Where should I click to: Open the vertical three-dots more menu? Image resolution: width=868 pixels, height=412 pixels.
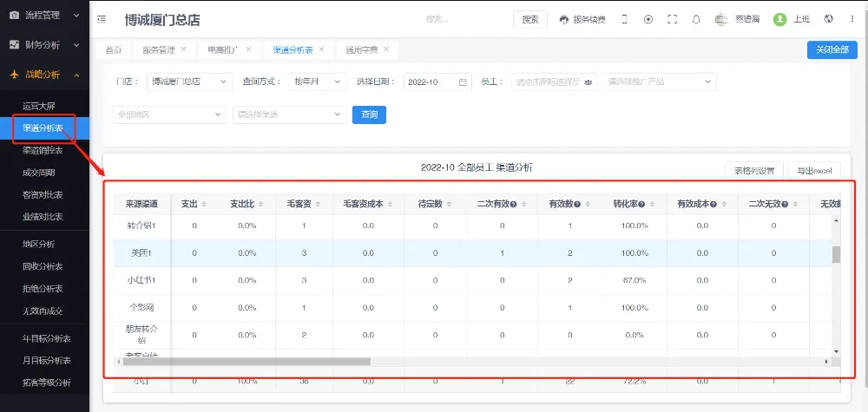(852, 19)
